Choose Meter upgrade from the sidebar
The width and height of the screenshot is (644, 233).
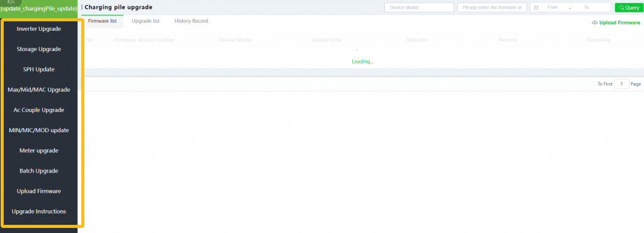click(x=38, y=151)
